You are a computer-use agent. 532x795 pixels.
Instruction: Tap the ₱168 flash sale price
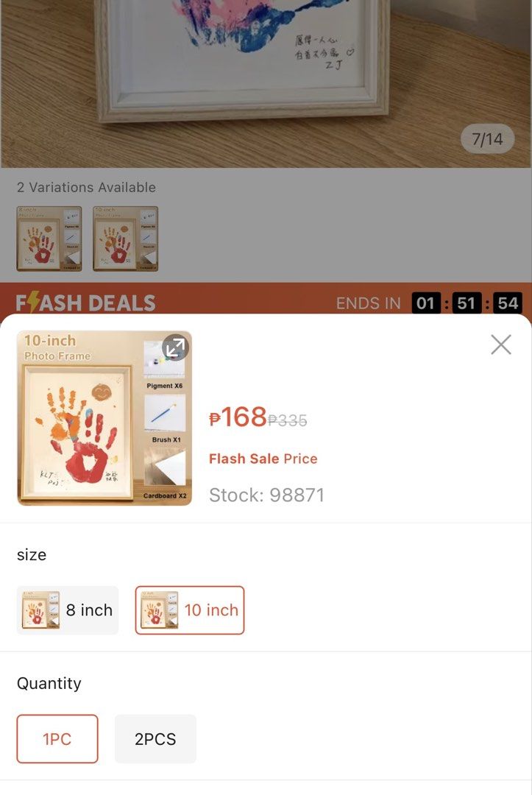click(x=238, y=417)
